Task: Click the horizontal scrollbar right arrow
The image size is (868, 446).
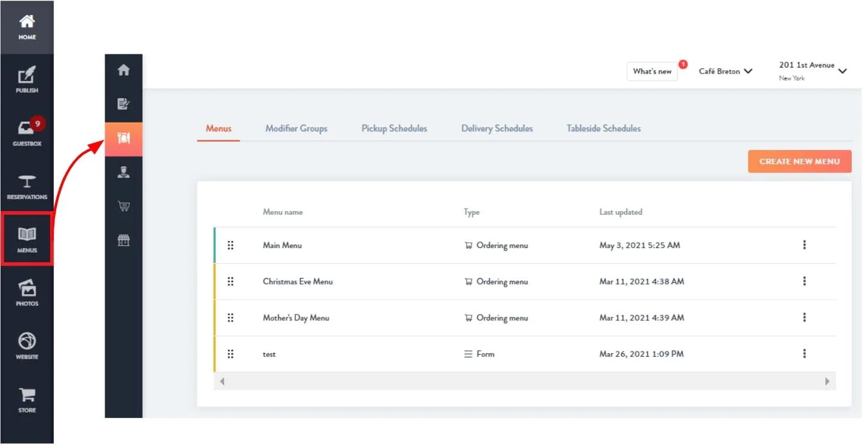Action: [x=827, y=381]
